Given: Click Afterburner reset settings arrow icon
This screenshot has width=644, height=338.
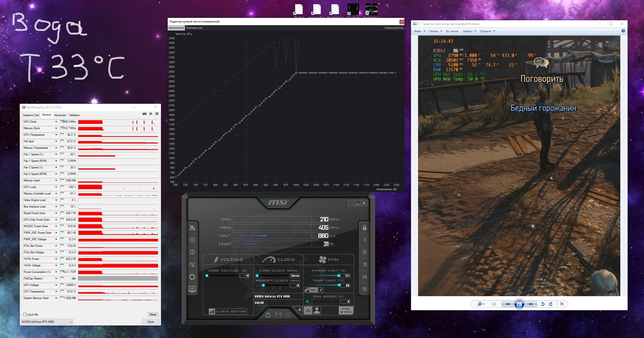Looking at the screenshot, I should [268, 315].
